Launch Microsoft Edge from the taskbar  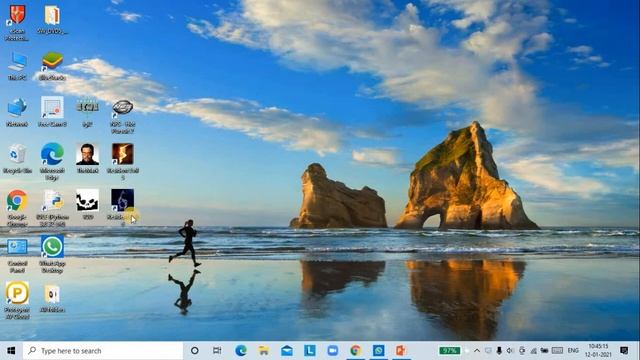[241, 351]
